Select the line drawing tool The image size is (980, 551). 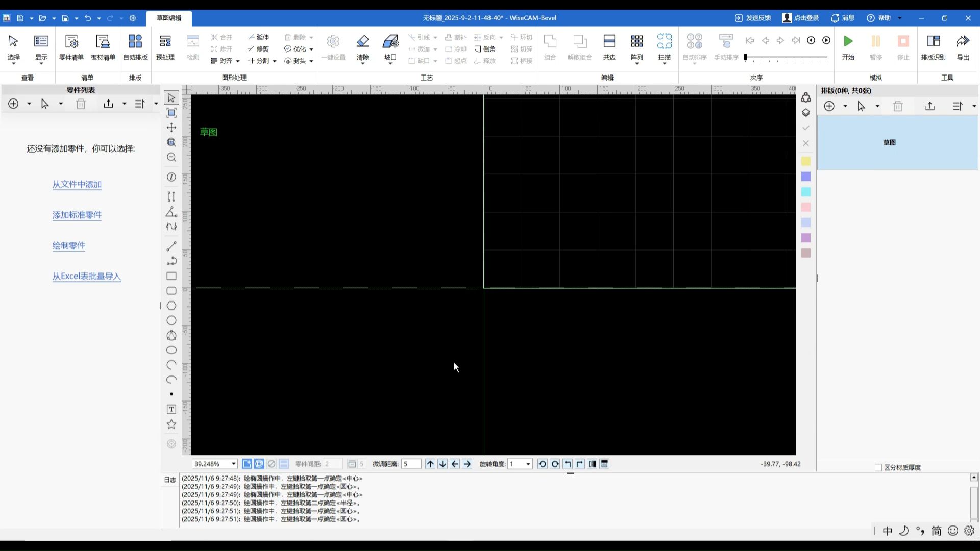click(171, 246)
